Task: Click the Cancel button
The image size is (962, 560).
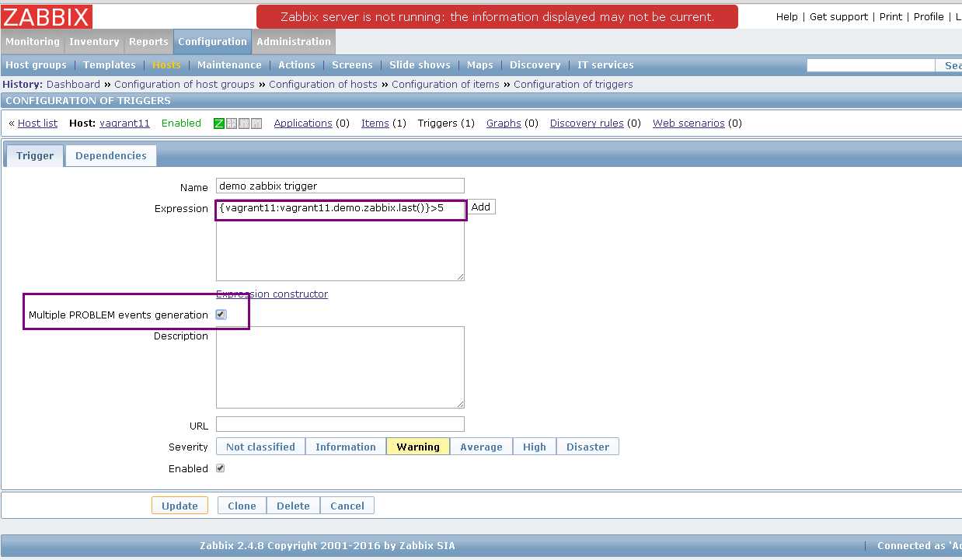Action: [x=347, y=506]
